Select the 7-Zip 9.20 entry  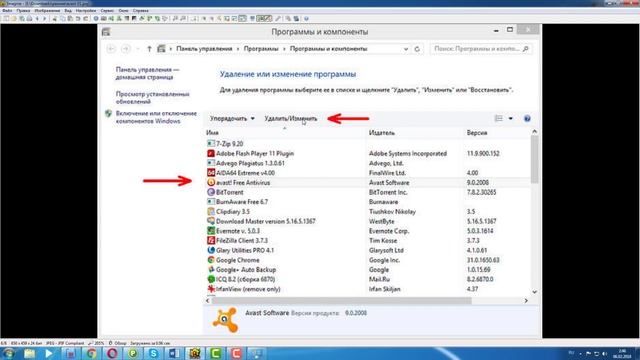point(229,144)
